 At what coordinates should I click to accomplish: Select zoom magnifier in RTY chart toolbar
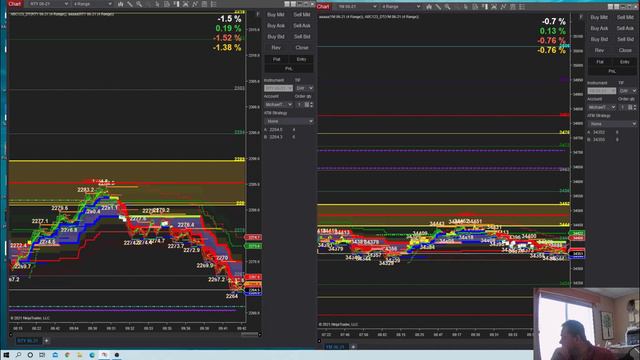pyautogui.click(x=139, y=4)
